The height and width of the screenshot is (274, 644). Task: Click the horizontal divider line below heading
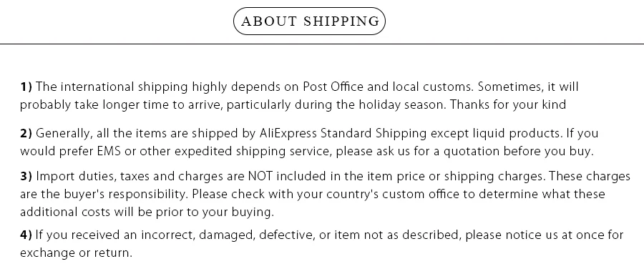pyautogui.click(x=322, y=44)
